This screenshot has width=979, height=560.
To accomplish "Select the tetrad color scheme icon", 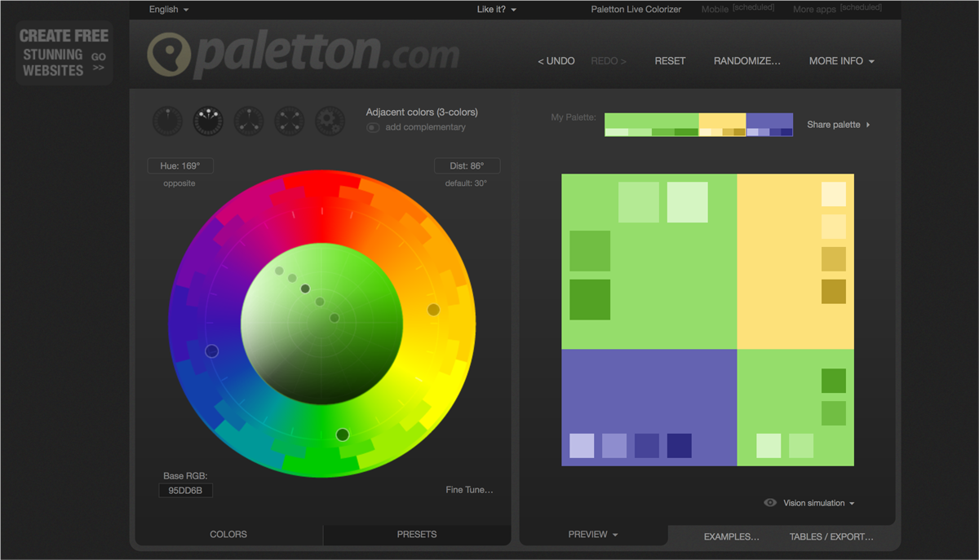I will pos(290,120).
